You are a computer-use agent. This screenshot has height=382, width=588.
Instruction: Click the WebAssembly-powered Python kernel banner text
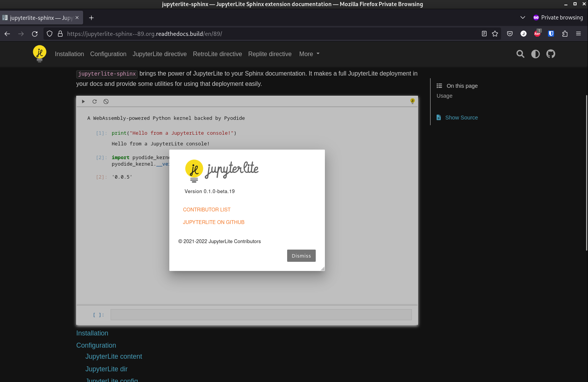pos(166,118)
